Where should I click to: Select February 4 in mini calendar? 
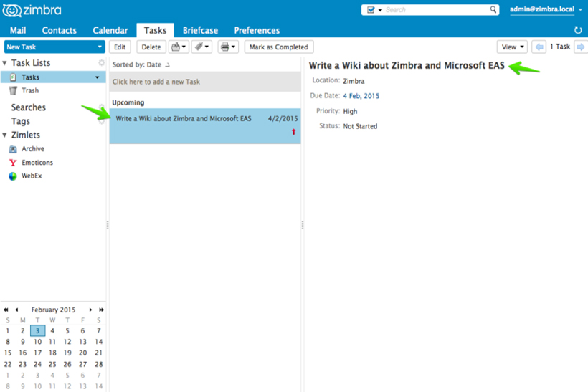coord(52,330)
